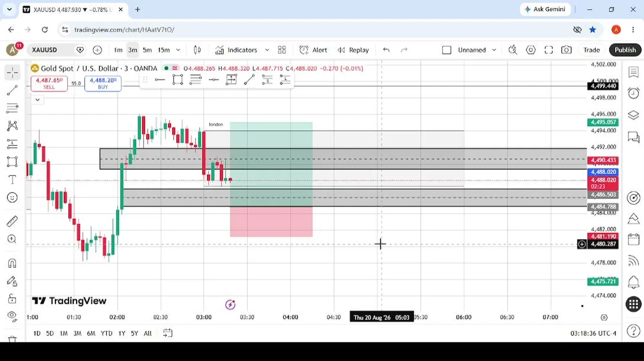Open the object tree layers icon

click(x=633, y=115)
